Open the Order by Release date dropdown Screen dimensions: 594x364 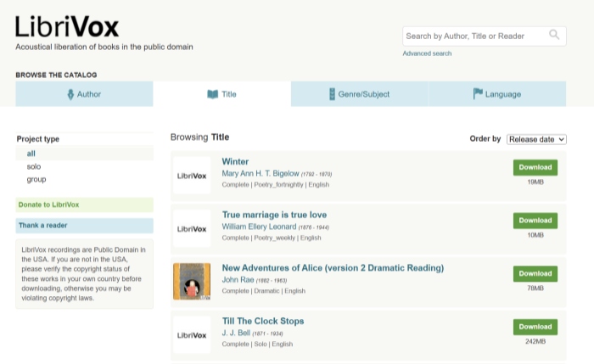pos(536,139)
